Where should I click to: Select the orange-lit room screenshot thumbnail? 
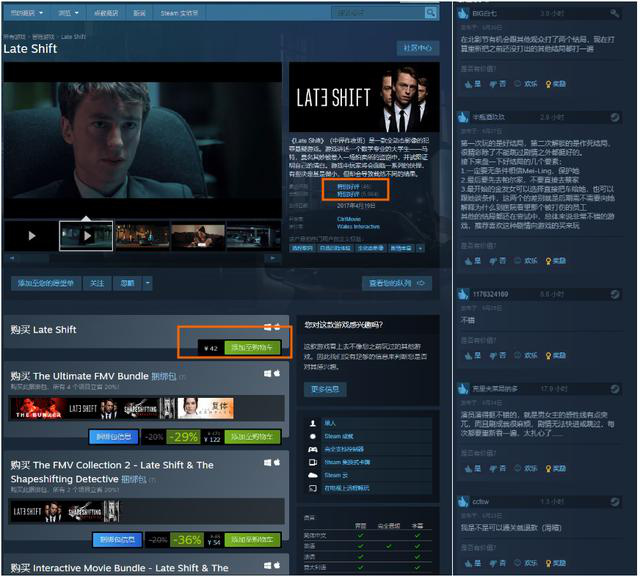pos(198,235)
